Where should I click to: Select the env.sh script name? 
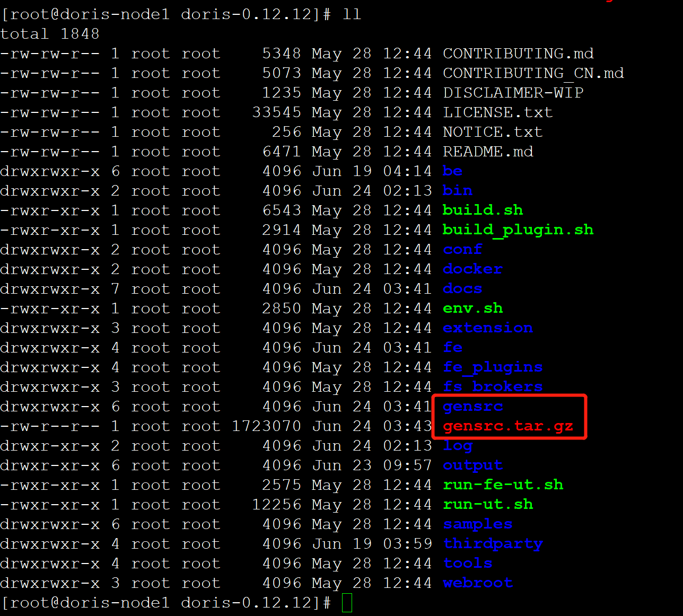point(473,309)
